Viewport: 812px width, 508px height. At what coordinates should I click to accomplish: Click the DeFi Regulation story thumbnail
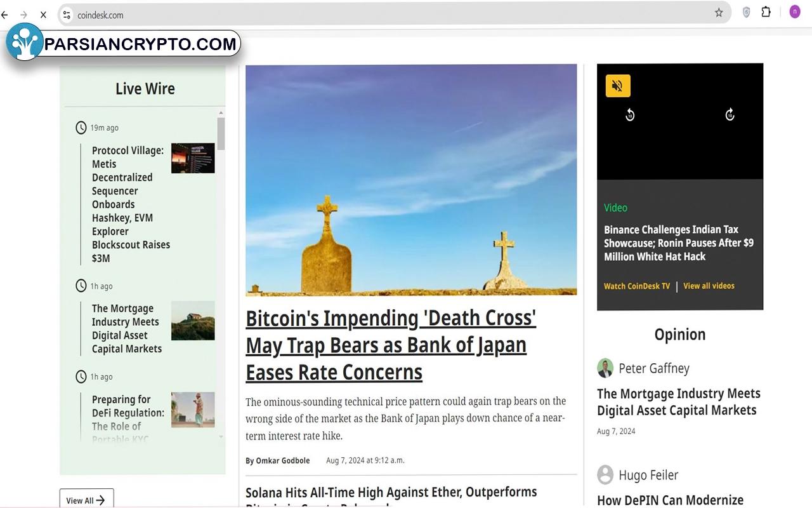[193, 410]
